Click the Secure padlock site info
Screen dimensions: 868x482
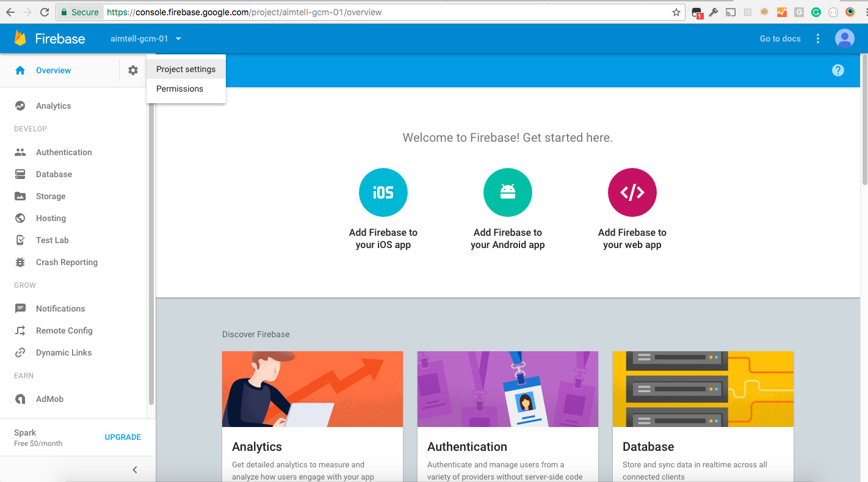[x=79, y=12]
